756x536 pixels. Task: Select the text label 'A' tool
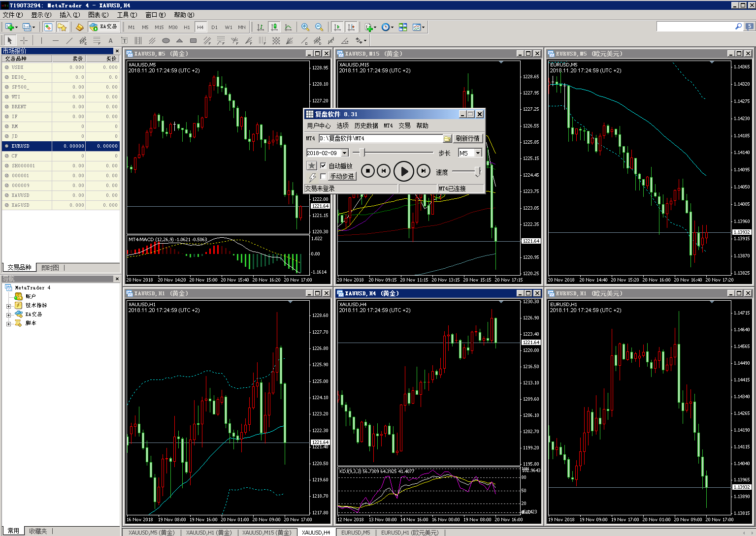coord(110,40)
